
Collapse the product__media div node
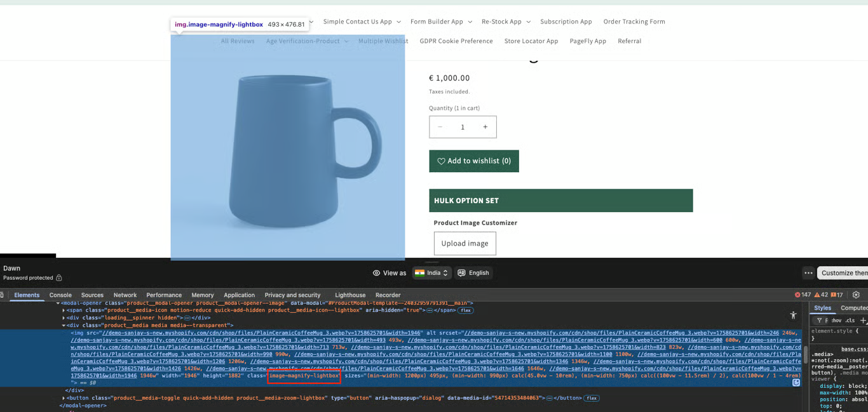point(64,326)
